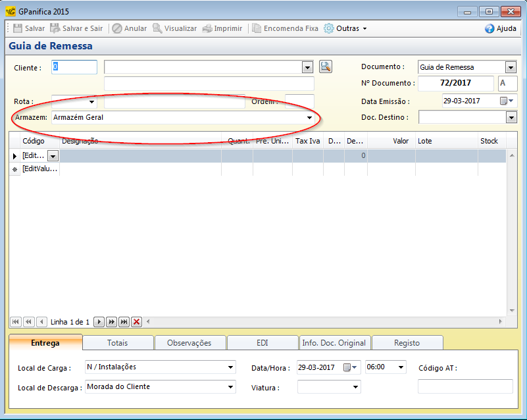The width and height of the screenshot is (527, 420).
Task: Open the Documento type dropdown
Action: [511, 67]
